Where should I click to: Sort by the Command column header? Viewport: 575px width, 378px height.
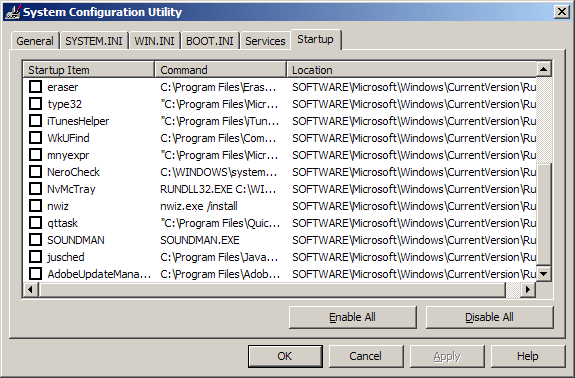coord(220,70)
